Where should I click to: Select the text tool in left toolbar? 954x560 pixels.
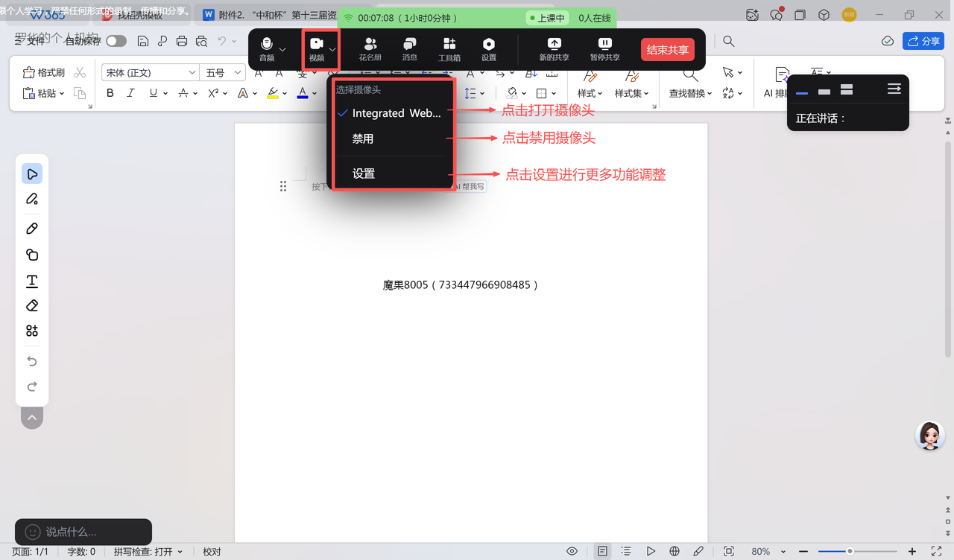pyautogui.click(x=32, y=281)
